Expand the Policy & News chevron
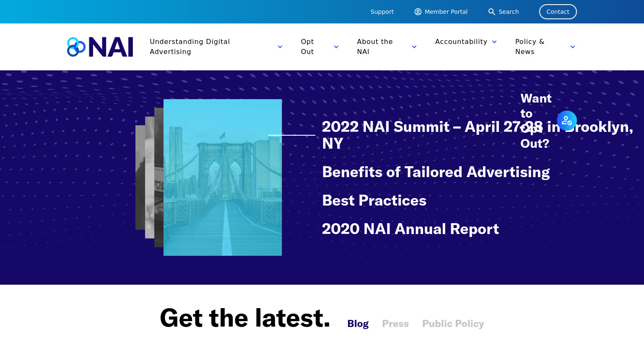This screenshot has width=644, height=345. (573, 47)
